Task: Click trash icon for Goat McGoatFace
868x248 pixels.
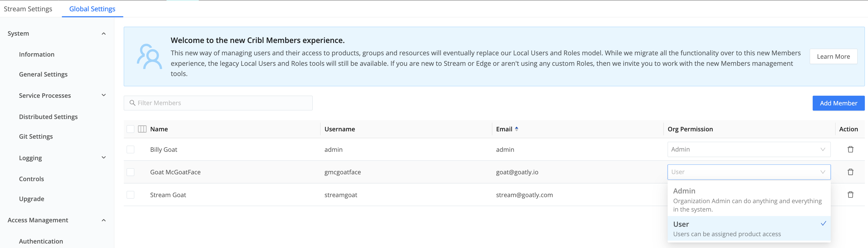Action: point(850,172)
